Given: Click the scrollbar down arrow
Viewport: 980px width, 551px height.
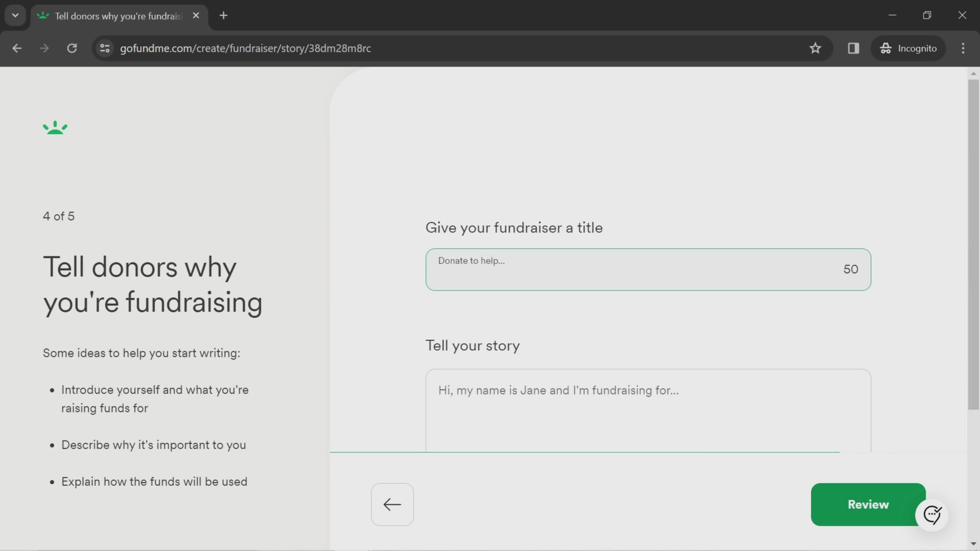Looking at the screenshot, I should pyautogui.click(x=973, y=544).
